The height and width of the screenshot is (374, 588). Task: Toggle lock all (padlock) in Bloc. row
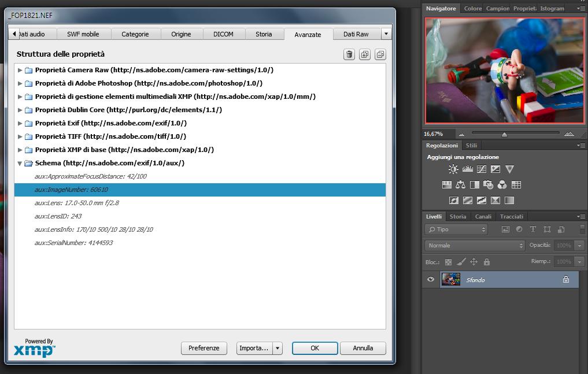coord(487,262)
